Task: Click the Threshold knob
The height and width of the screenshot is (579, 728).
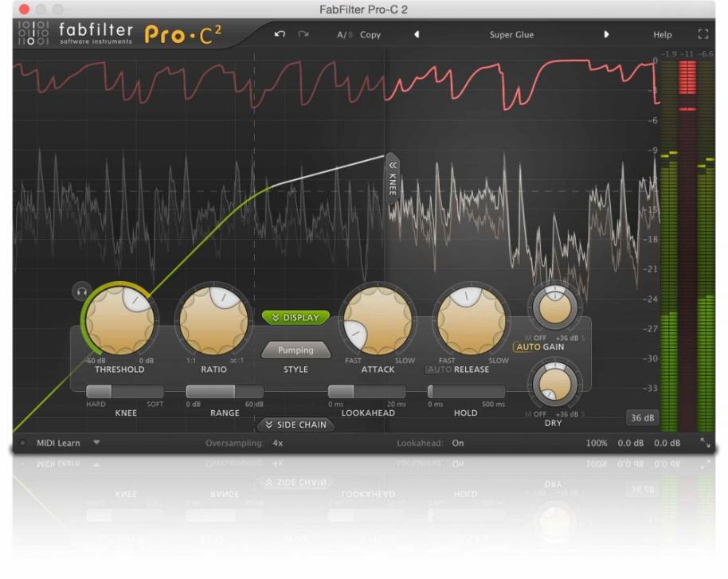Action: pos(119,321)
